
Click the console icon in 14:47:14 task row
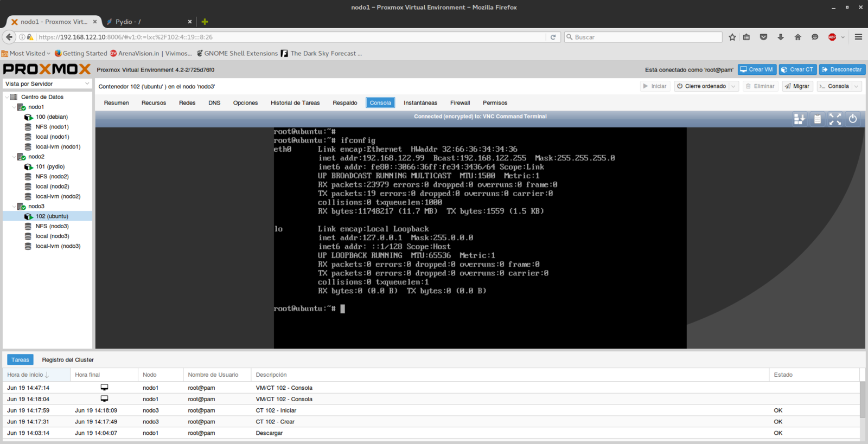(x=104, y=388)
